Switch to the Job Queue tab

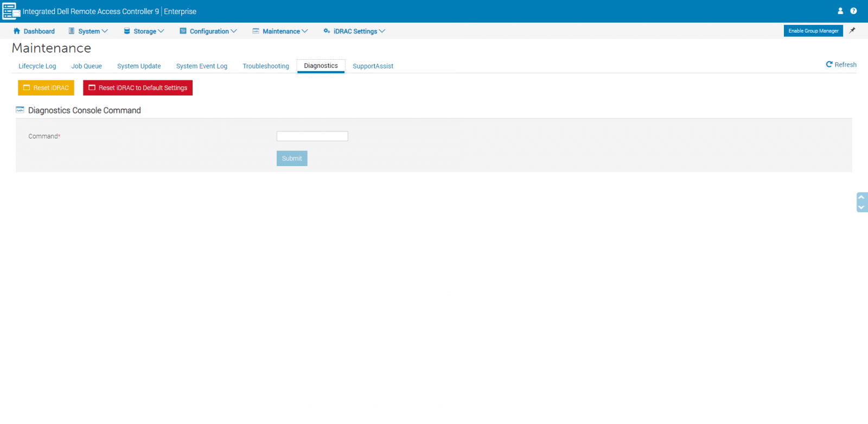click(x=87, y=66)
